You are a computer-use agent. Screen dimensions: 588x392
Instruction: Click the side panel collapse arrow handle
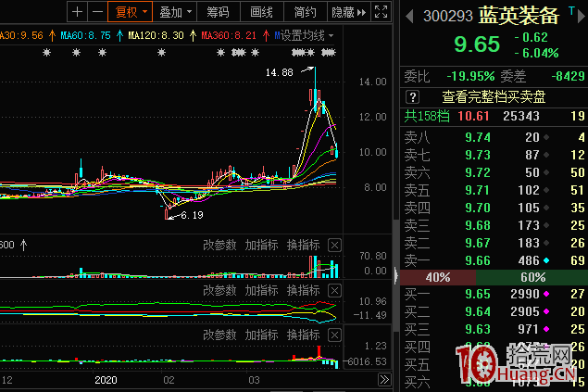coord(396,276)
